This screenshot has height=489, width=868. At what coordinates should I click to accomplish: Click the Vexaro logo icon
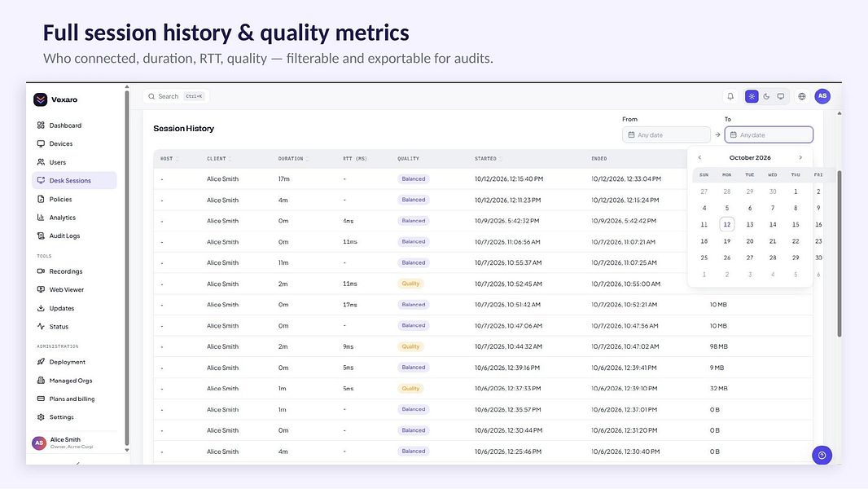41,99
